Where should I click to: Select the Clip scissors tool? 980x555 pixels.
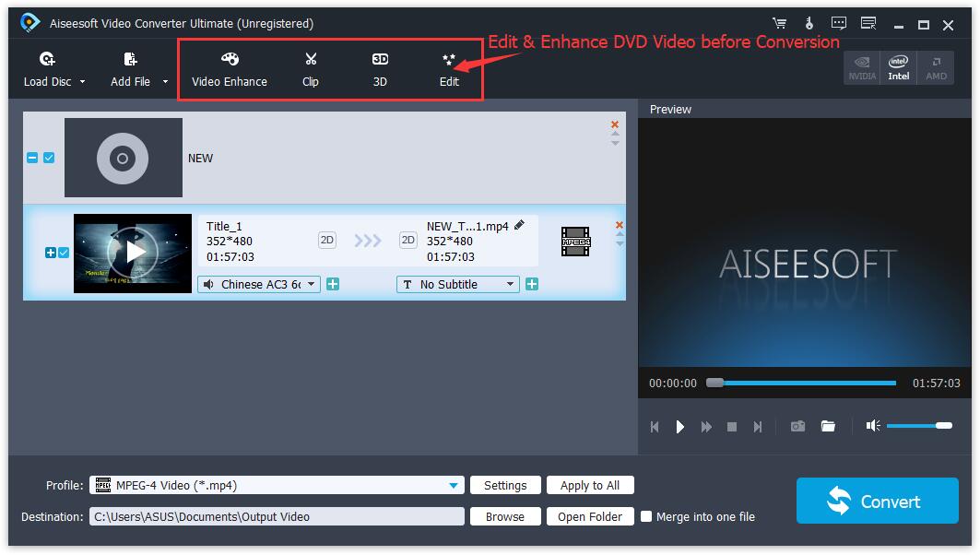pyautogui.click(x=311, y=69)
